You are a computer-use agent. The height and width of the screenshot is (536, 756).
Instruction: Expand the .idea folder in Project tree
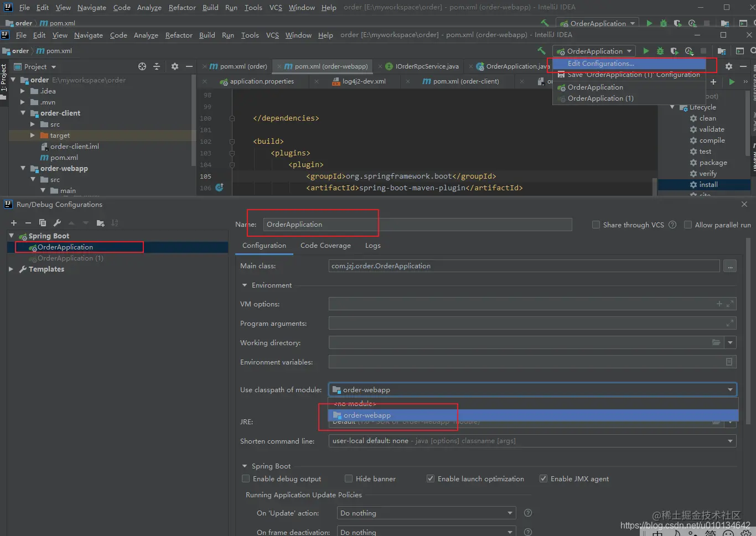[x=23, y=91]
